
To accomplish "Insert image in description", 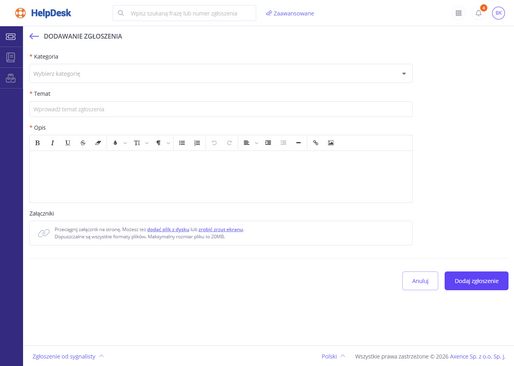I will (331, 143).
